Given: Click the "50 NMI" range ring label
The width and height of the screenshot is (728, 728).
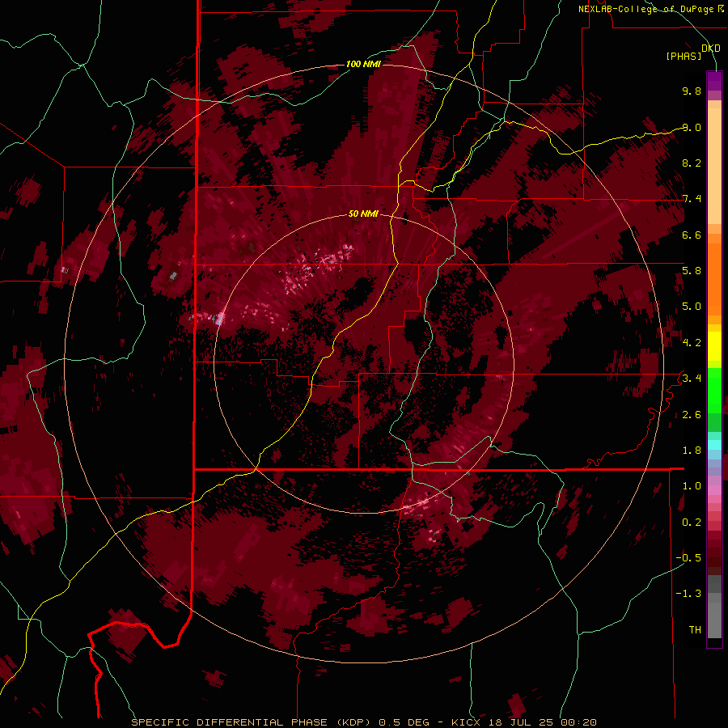Looking at the screenshot, I should click(363, 214).
